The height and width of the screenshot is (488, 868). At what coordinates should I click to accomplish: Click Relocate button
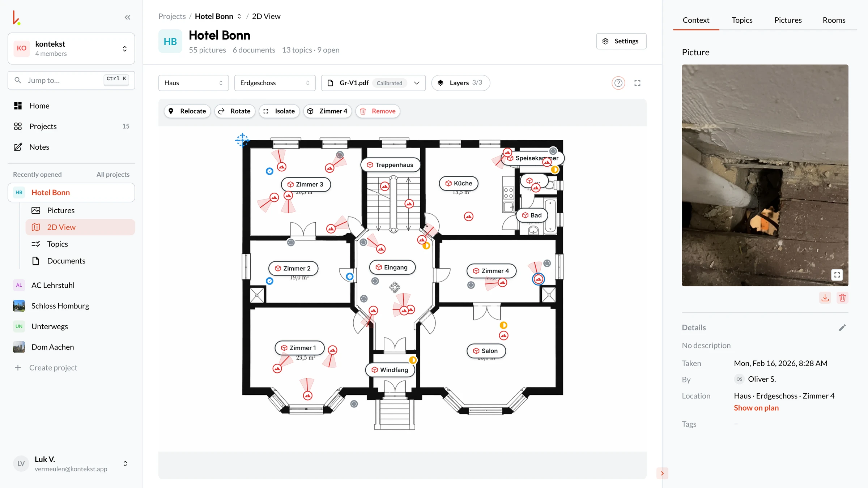tap(187, 111)
